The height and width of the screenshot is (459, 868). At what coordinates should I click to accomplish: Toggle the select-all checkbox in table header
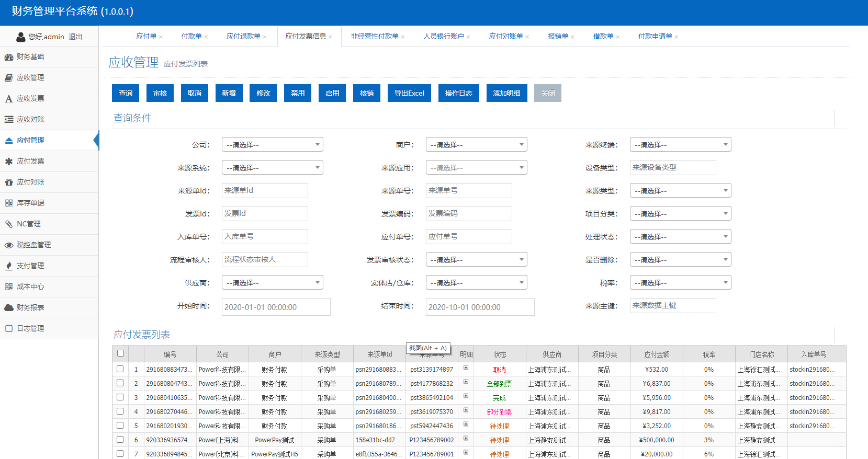120,353
